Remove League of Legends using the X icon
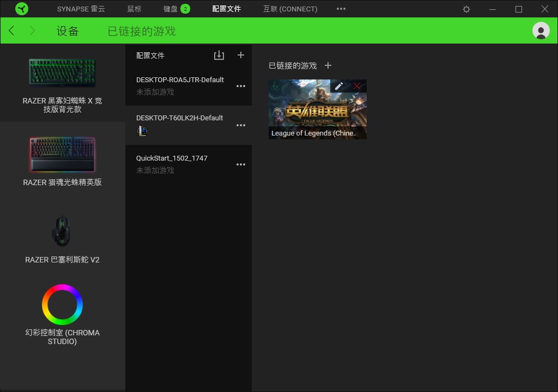 click(357, 85)
